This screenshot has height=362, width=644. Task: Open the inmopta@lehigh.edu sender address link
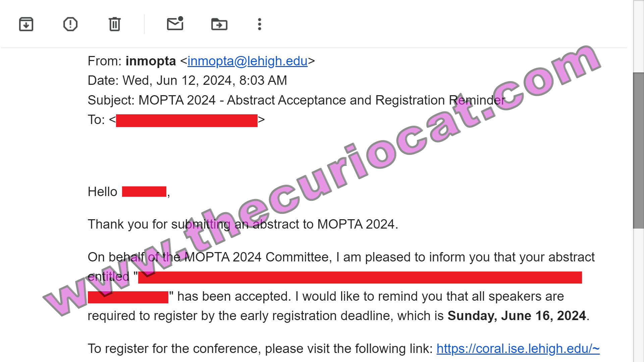click(x=248, y=61)
